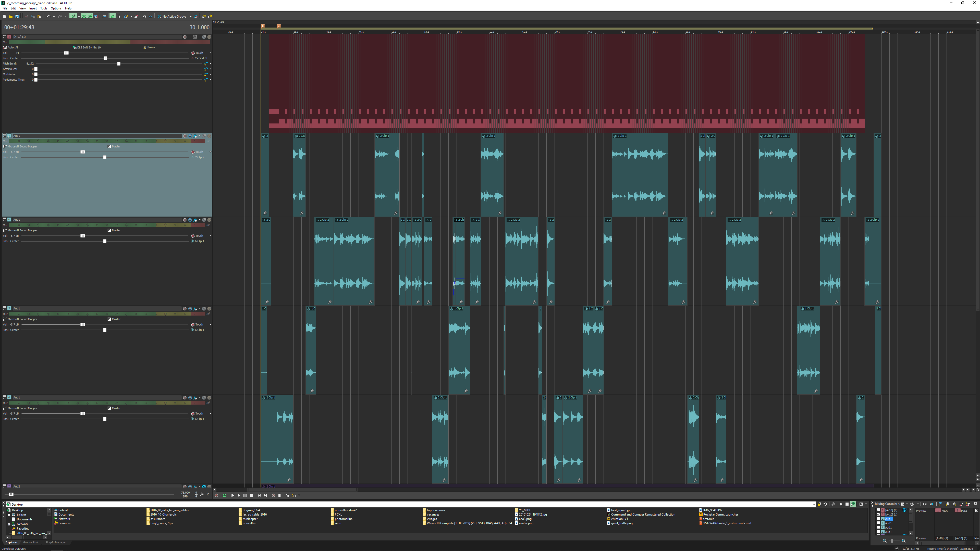The width and height of the screenshot is (980, 551).
Task: Open the Explorer Desktop path dropdown
Action: click(x=814, y=504)
